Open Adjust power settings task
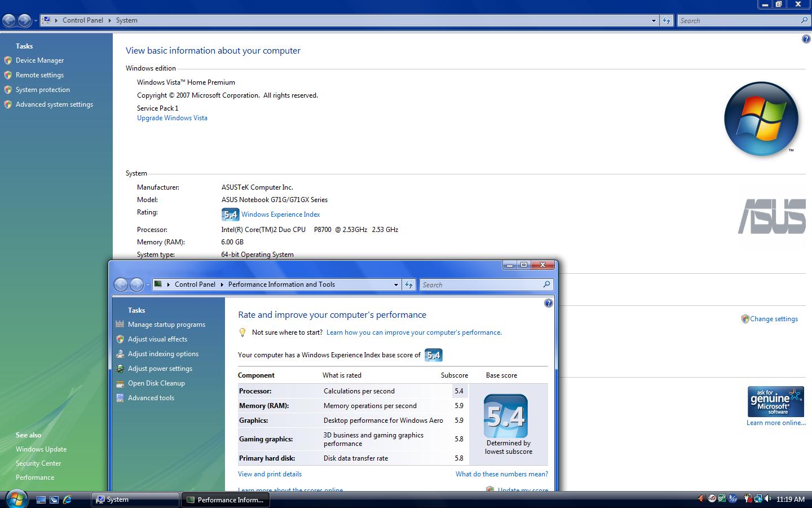The image size is (812, 508). [x=160, y=369]
